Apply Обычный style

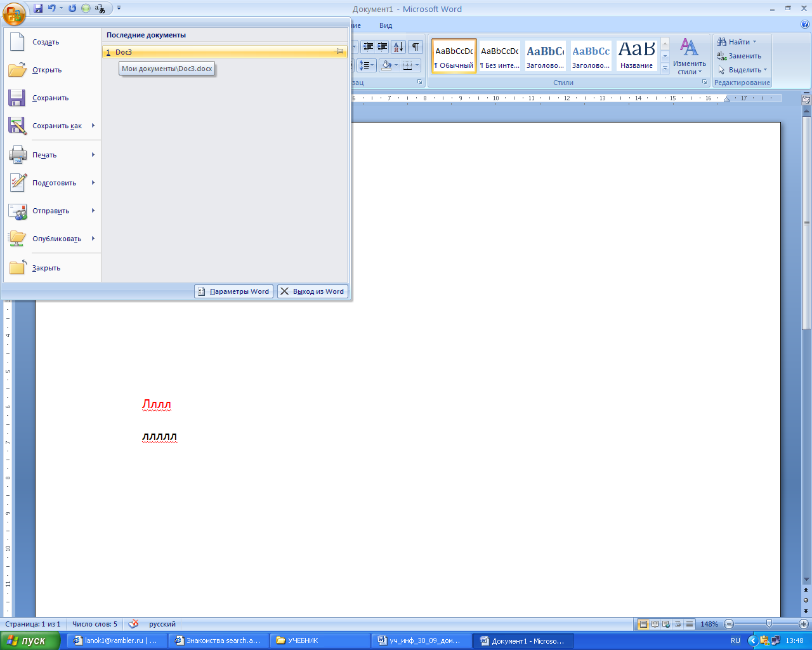click(454, 56)
